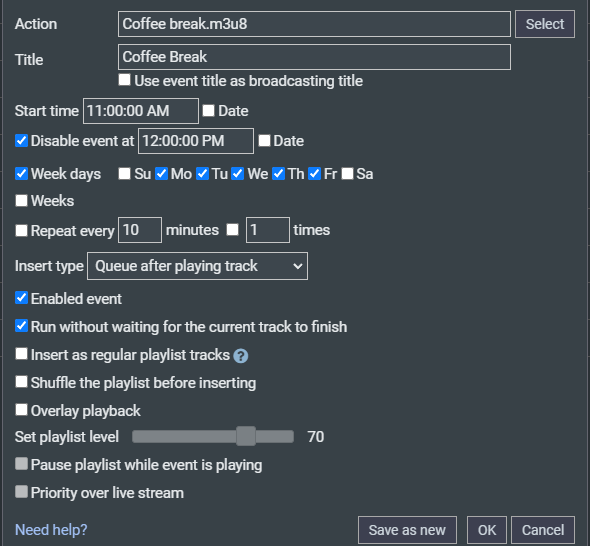This screenshot has height=546, width=590.
Task: Click the Select button next to Action
Action: point(544,24)
